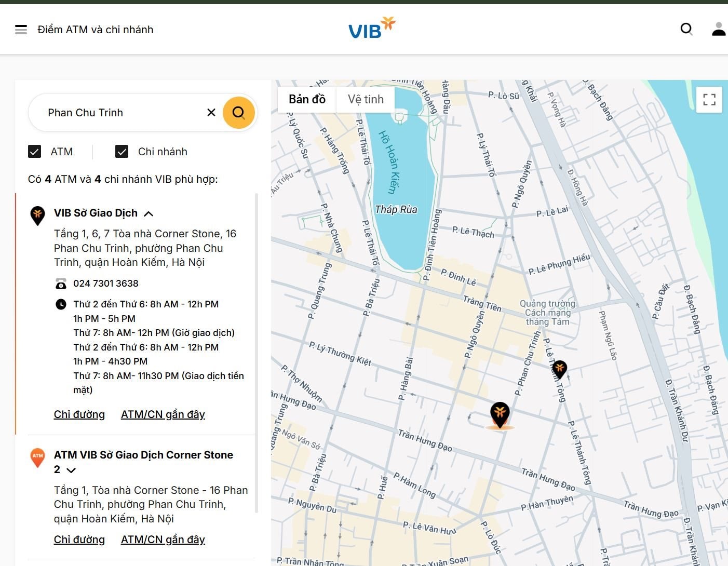
Task: Open site search magnifier in header
Action: point(686,29)
